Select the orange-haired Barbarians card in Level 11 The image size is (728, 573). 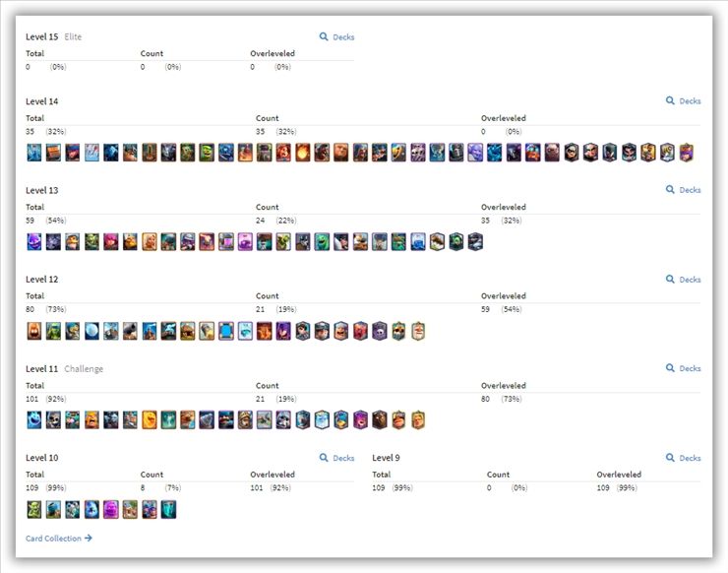click(x=91, y=420)
